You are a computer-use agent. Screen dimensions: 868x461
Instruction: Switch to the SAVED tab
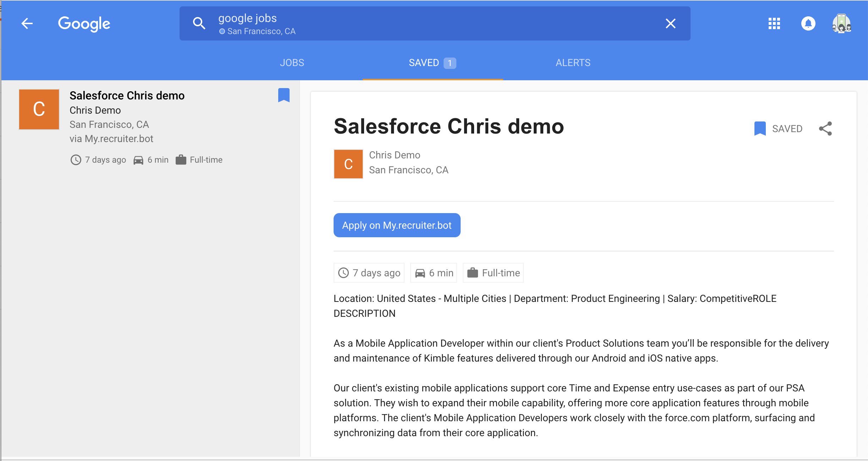pyautogui.click(x=433, y=63)
